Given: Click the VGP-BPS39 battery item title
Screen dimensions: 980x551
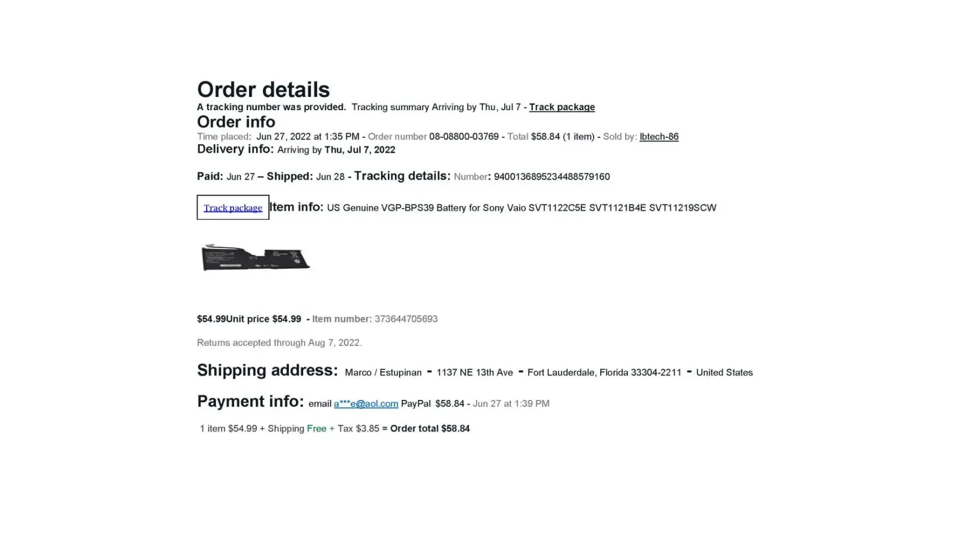Looking at the screenshot, I should pyautogui.click(x=521, y=208).
